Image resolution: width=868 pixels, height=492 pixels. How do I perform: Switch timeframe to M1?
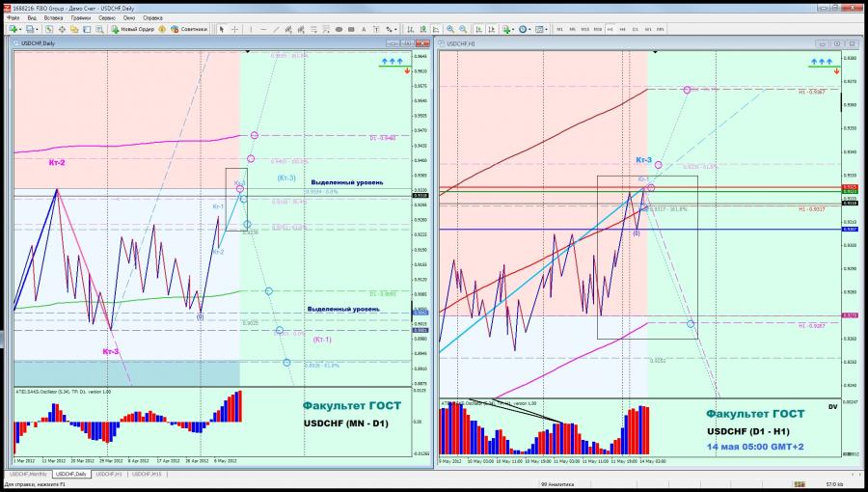[559, 29]
